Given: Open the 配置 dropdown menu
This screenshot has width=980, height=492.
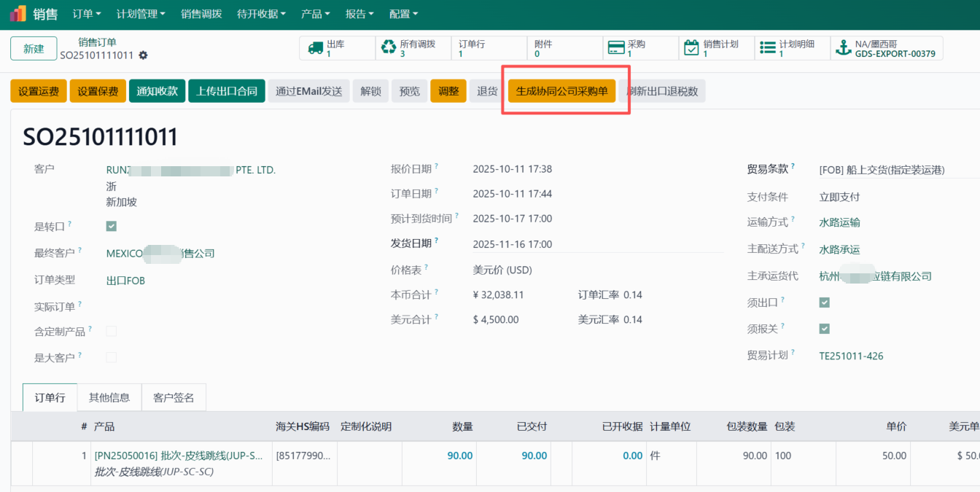Looking at the screenshot, I should [x=403, y=14].
